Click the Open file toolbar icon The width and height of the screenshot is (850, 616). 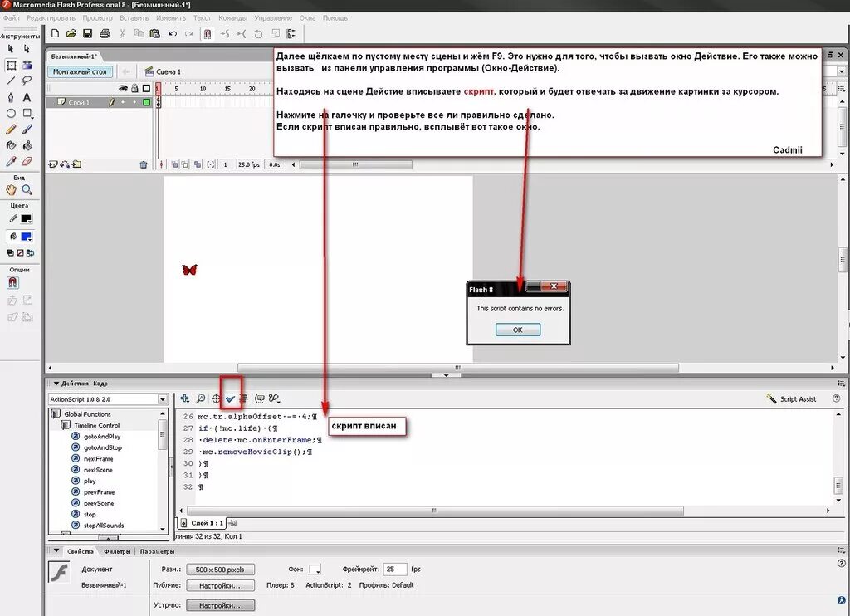click(x=71, y=33)
